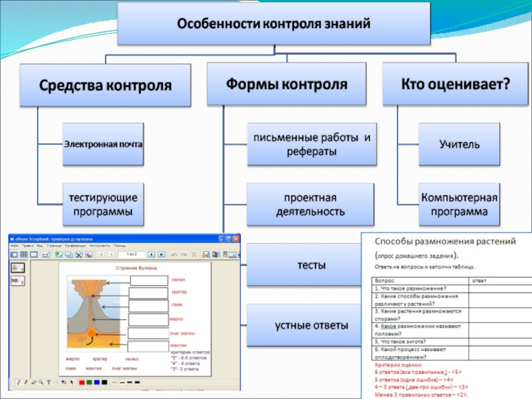Clear page icon with eraser
Image resolution: width=532 pixels, height=399 pixels.
click(x=89, y=255)
